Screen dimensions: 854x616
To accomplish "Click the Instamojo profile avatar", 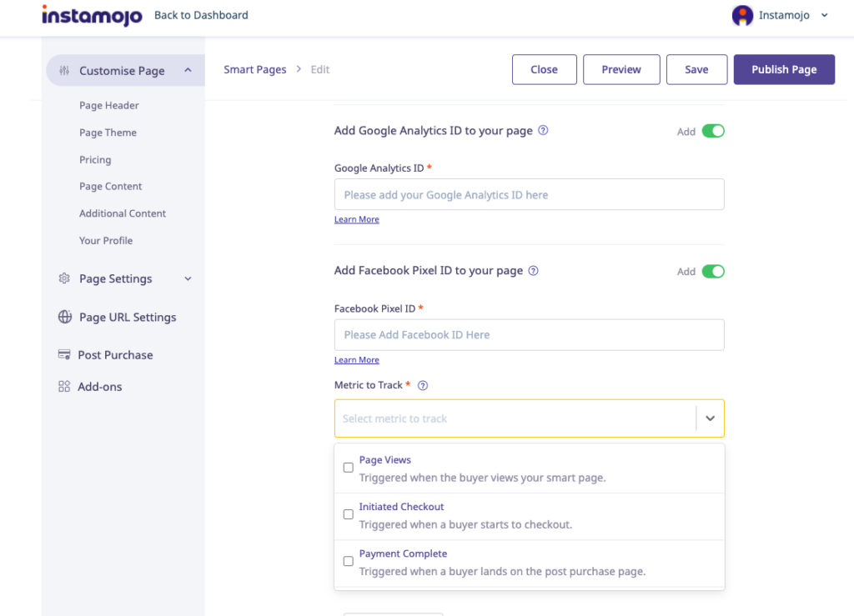I will coord(741,15).
